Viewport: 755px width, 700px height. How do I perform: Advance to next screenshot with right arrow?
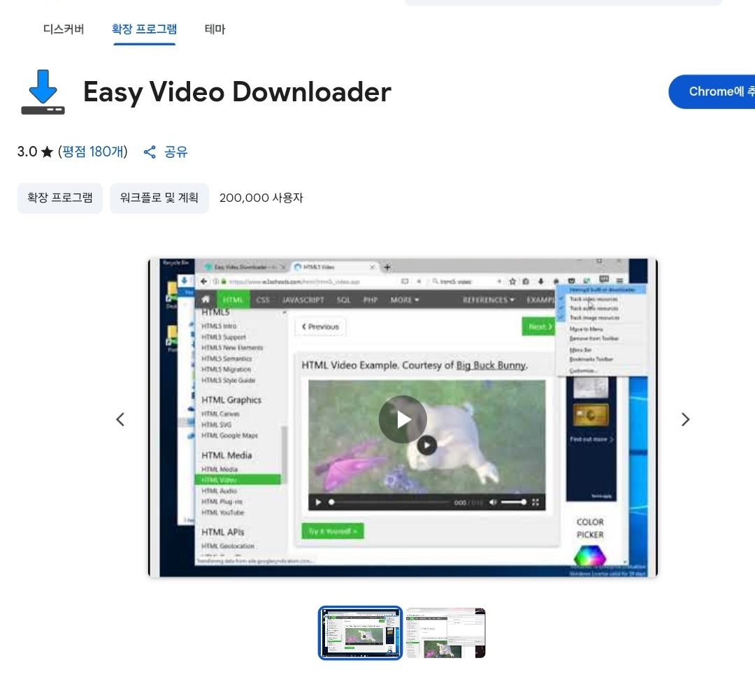coord(686,420)
